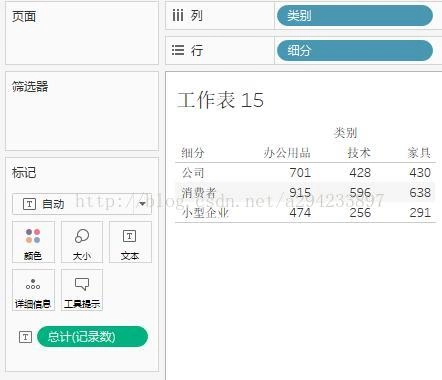Select the 技术 column header
Image resolution: width=442 pixels, height=380 pixels.
(359, 153)
